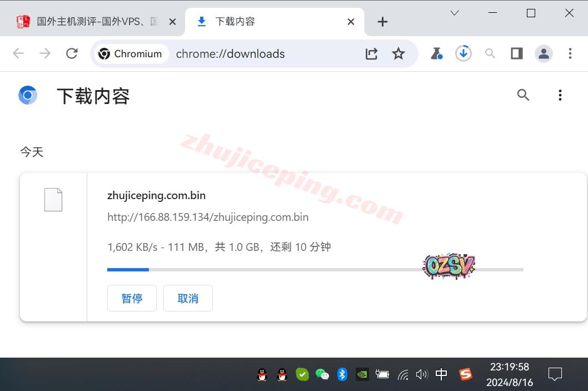Click the browser reload button
Image resolution: width=588 pixels, height=391 pixels.
pos(72,53)
